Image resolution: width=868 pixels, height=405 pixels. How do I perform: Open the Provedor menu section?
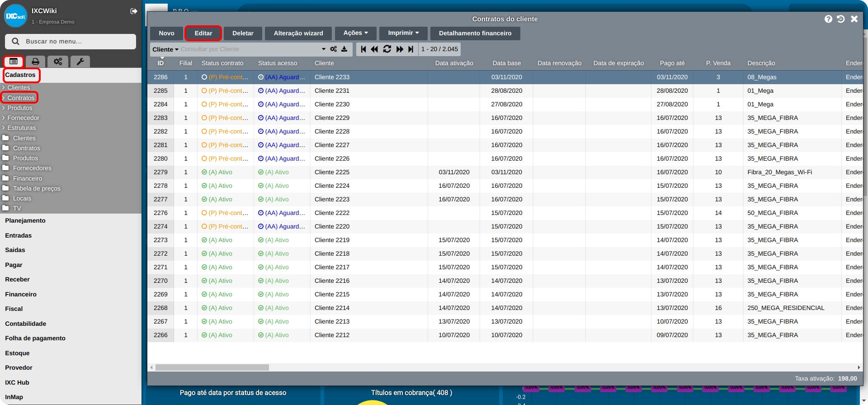click(19, 368)
